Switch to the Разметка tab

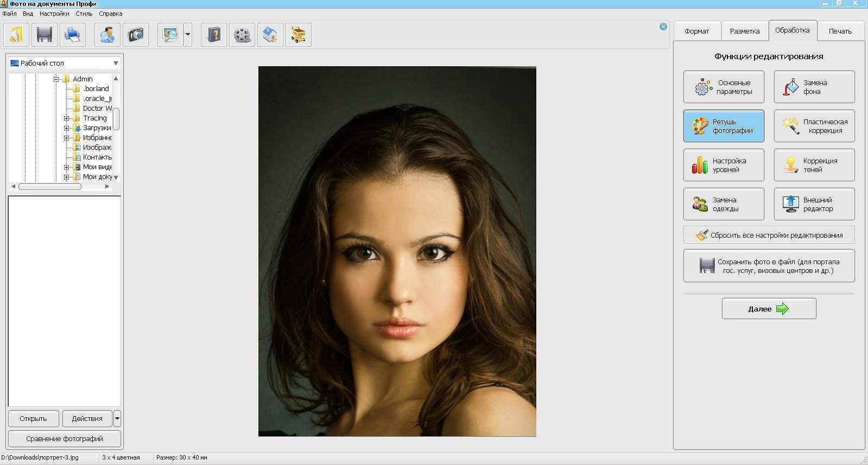point(744,31)
